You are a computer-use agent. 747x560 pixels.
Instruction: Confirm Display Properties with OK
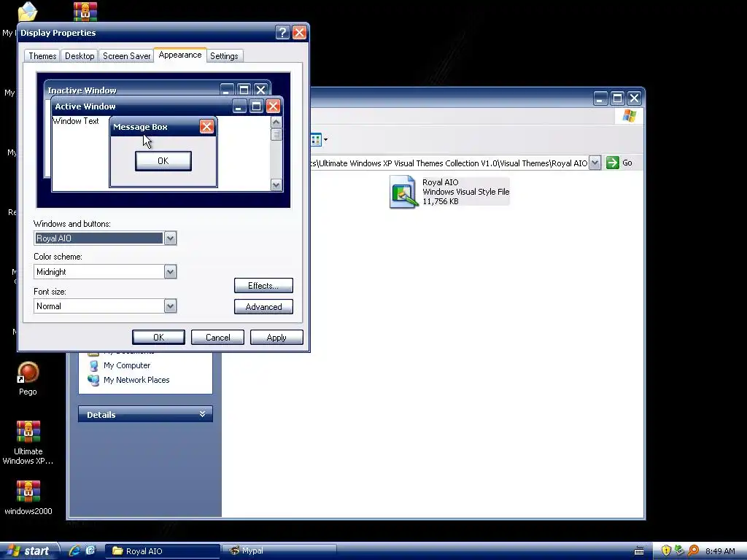(158, 337)
